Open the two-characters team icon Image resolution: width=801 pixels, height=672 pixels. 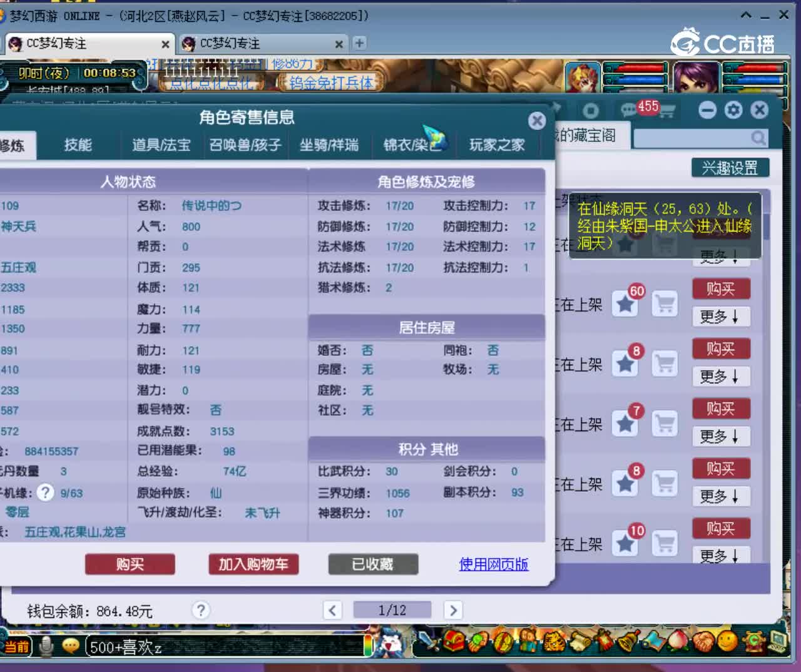tap(528, 641)
